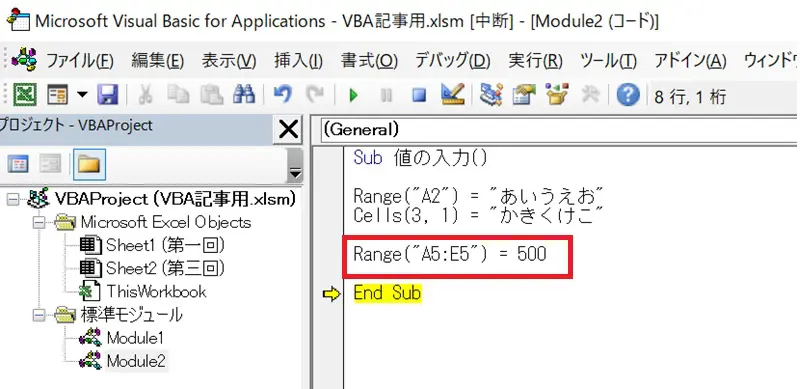
Task: Select Sheet2 (第三回) in the tree
Action: (x=165, y=269)
